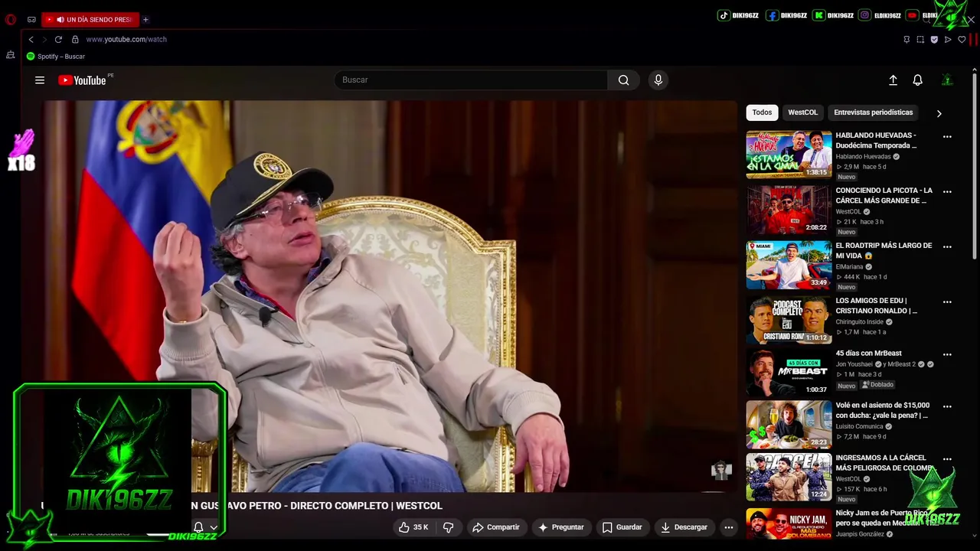Pin the address bar with pushpin icon
Image resolution: width=980 pixels, height=551 pixels.
click(x=906, y=39)
